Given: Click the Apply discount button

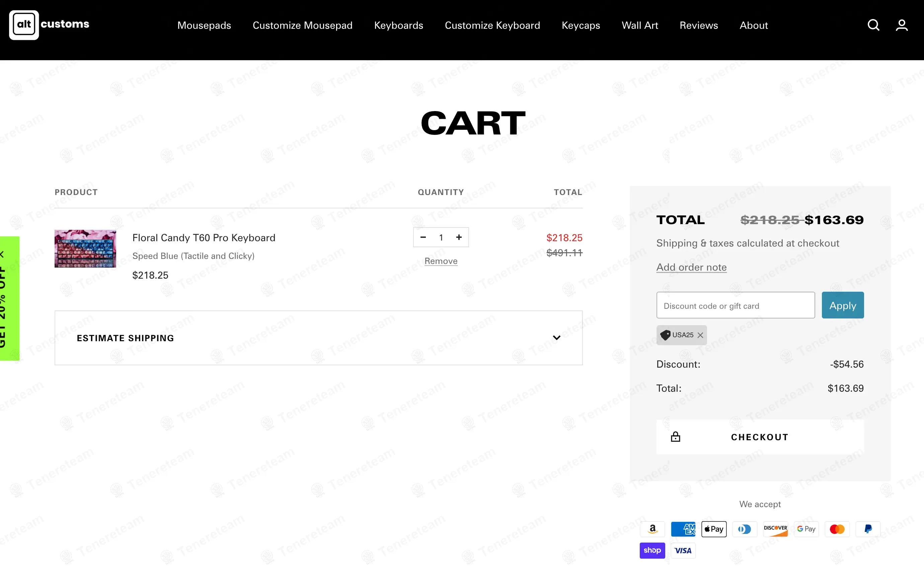Looking at the screenshot, I should pos(843,305).
